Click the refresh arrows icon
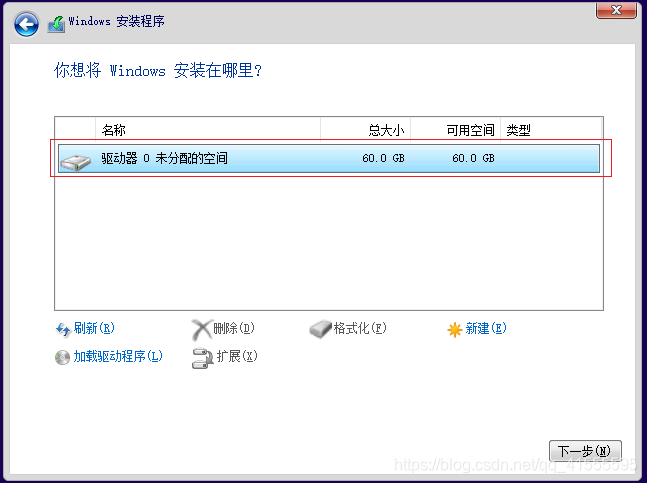The width and height of the screenshot is (647, 483). coord(63,330)
